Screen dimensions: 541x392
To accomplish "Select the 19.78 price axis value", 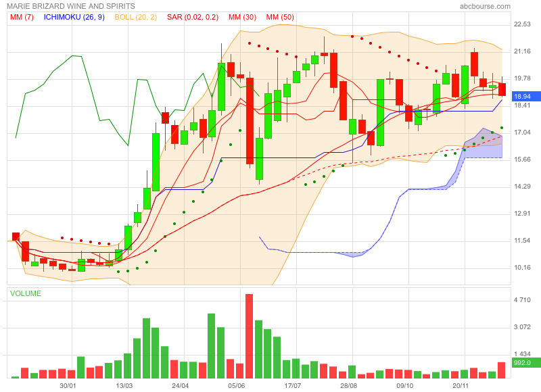I will (522, 78).
